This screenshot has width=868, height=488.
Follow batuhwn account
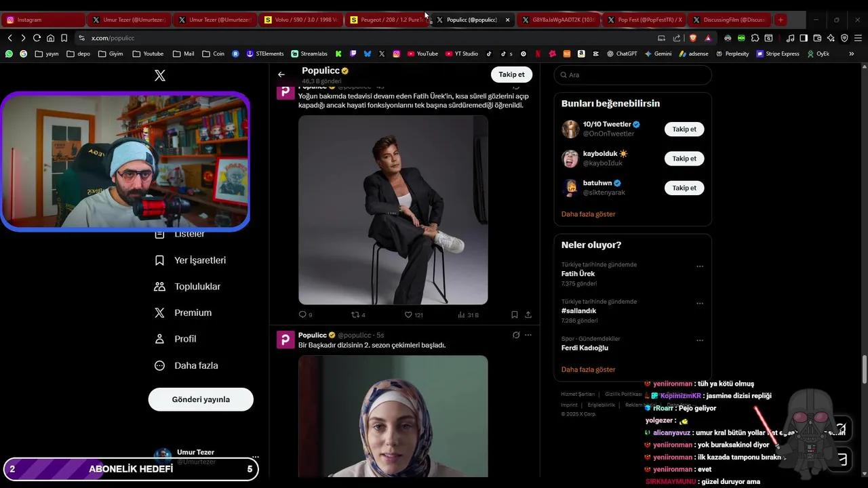[684, 188]
